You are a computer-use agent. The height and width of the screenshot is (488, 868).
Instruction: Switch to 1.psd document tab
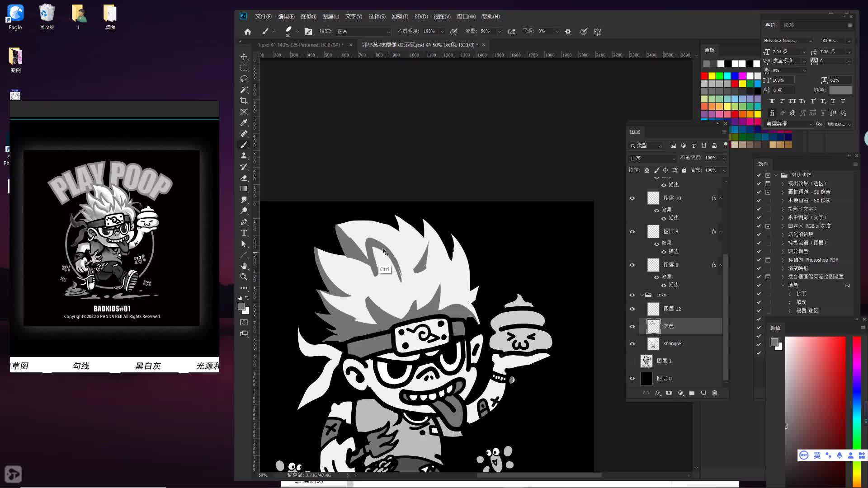tap(300, 45)
